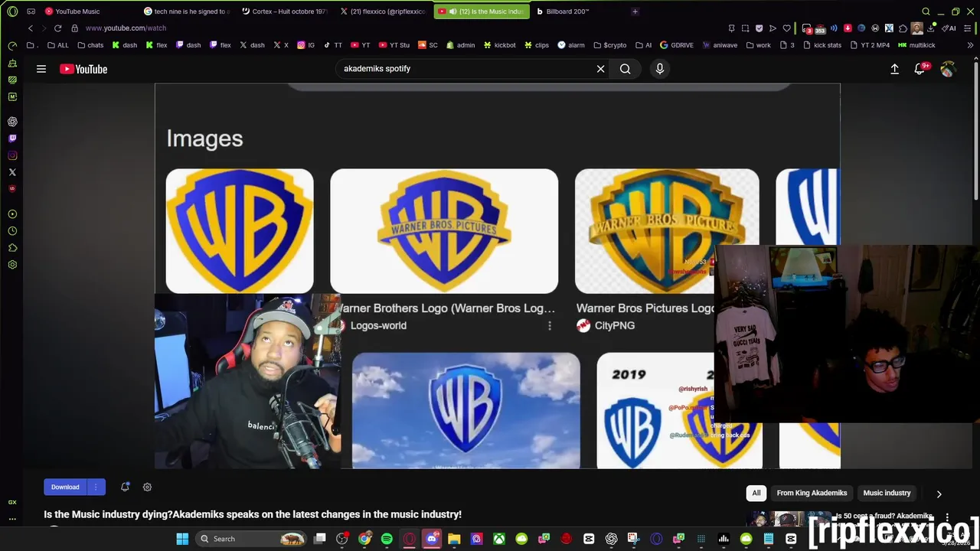
Task: Open Chrome from the taskbar
Action: tap(364, 539)
